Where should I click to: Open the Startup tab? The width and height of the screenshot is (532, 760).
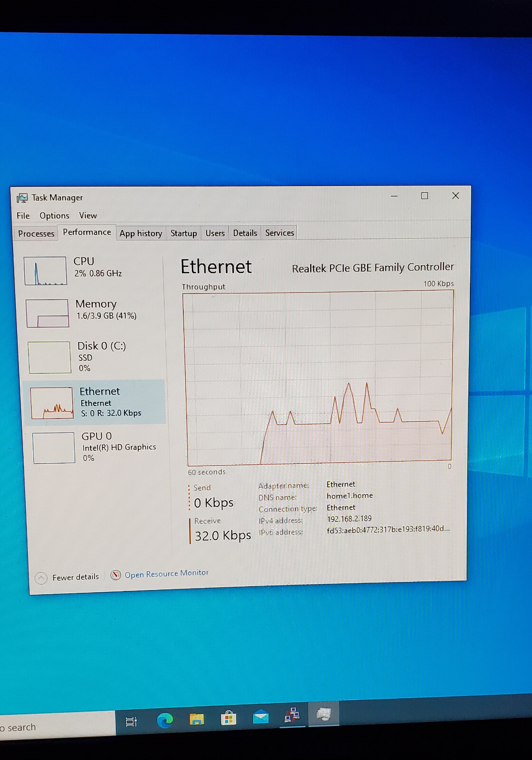coord(183,233)
